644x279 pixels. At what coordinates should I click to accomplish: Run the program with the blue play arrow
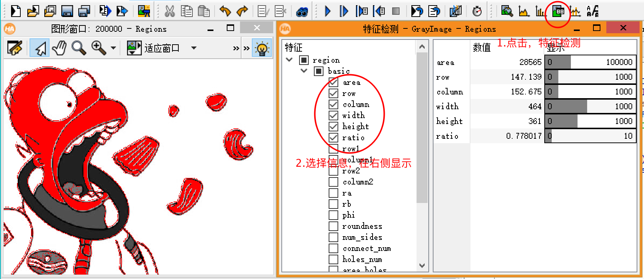point(328,11)
